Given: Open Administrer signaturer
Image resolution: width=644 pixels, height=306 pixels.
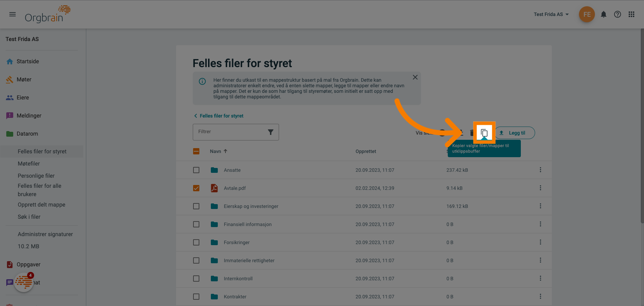Looking at the screenshot, I should click(x=45, y=234).
